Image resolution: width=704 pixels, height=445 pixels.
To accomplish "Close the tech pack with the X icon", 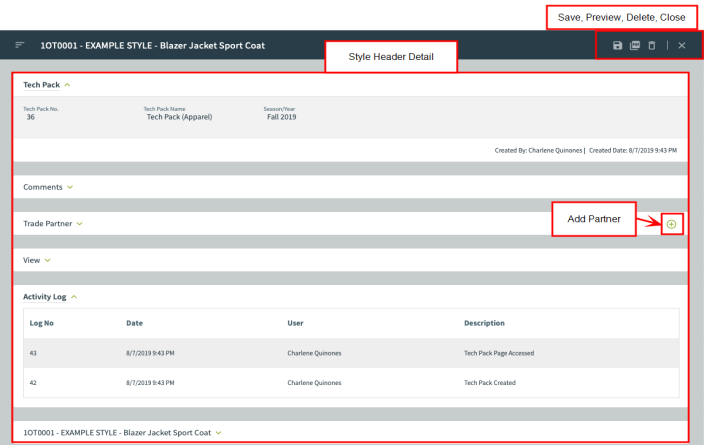I will (682, 46).
